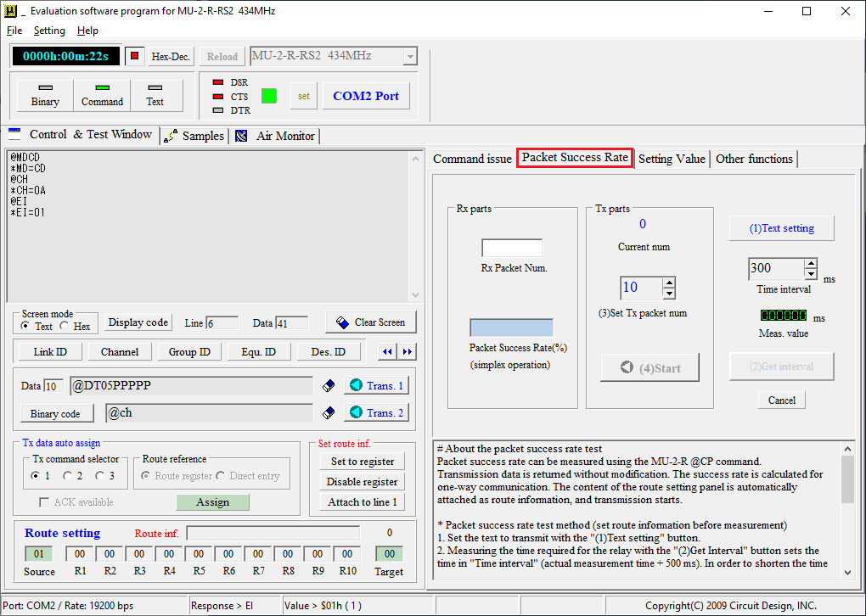Open the Other functions tab

754,159
